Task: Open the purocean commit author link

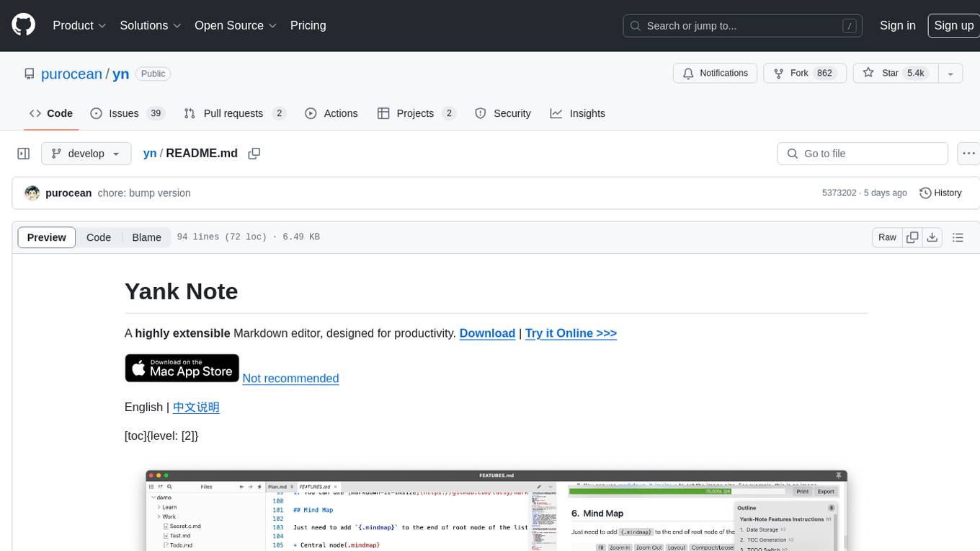Action: [68, 193]
